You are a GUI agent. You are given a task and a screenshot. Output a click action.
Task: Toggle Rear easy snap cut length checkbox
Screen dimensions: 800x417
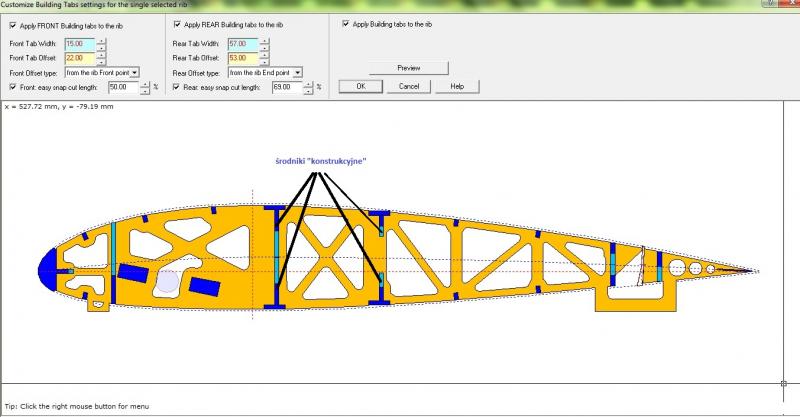177,87
